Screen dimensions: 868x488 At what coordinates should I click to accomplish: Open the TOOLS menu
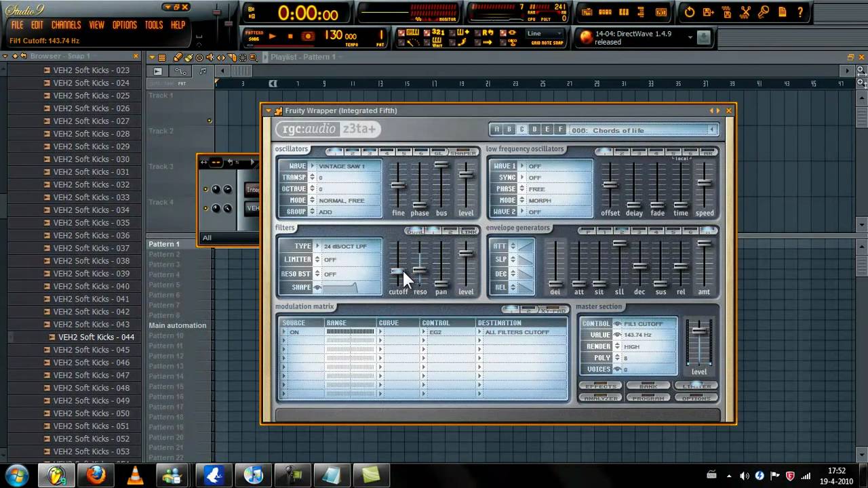coord(154,25)
